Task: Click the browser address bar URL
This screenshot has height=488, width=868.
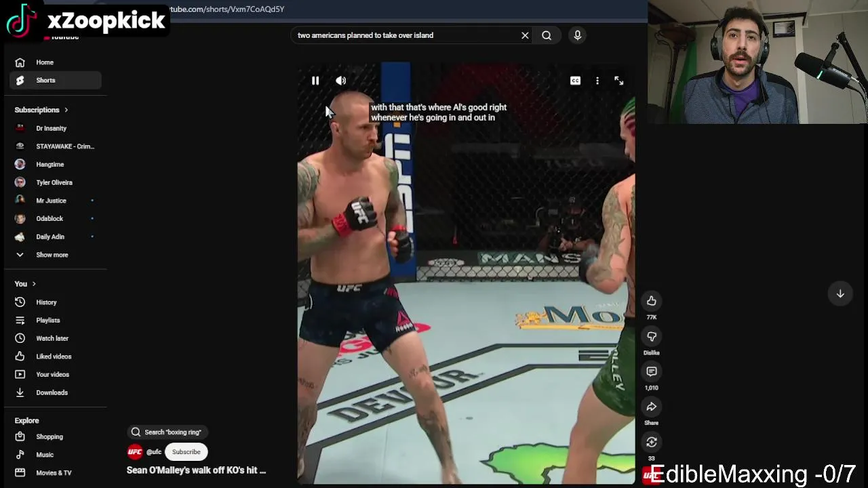Action: (227, 9)
